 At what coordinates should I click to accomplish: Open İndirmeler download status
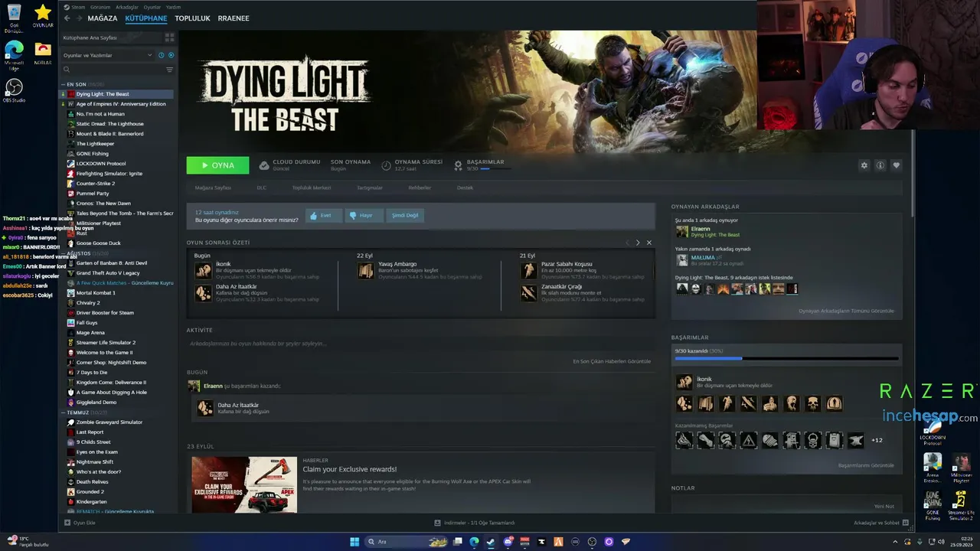click(475, 523)
